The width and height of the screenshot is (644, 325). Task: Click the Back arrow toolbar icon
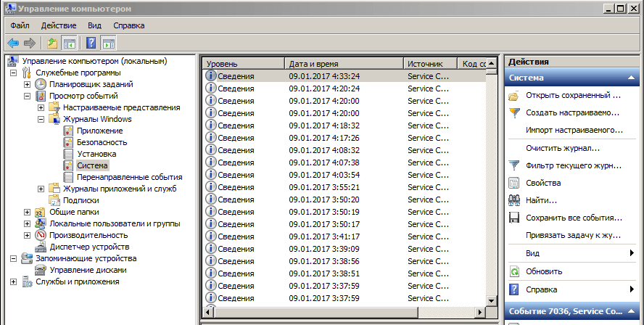[13, 43]
